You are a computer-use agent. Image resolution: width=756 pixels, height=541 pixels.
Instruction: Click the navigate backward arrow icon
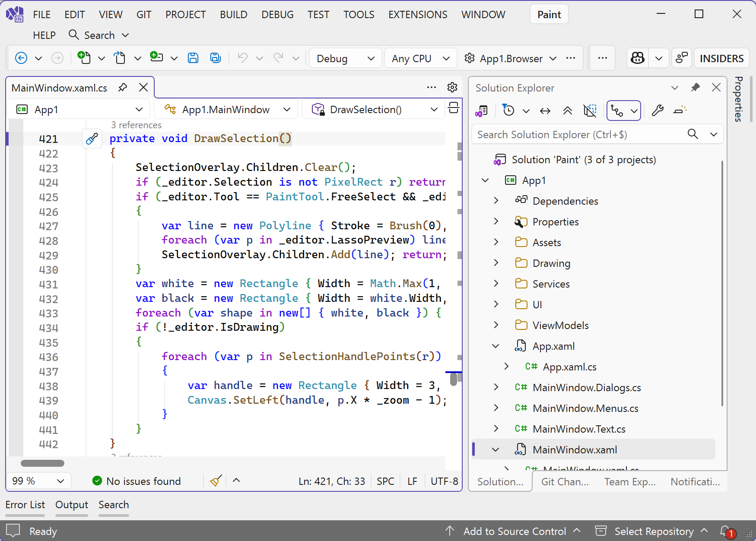coord(21,58)
